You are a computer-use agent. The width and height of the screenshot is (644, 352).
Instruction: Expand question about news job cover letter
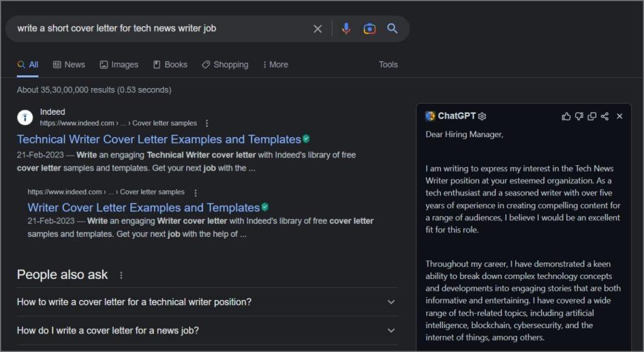[208, 331]
